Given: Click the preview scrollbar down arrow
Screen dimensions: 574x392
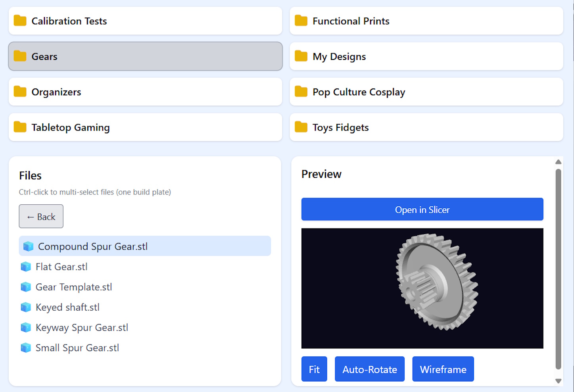Looking at the screenshot, I should click(x=558, y=381).
